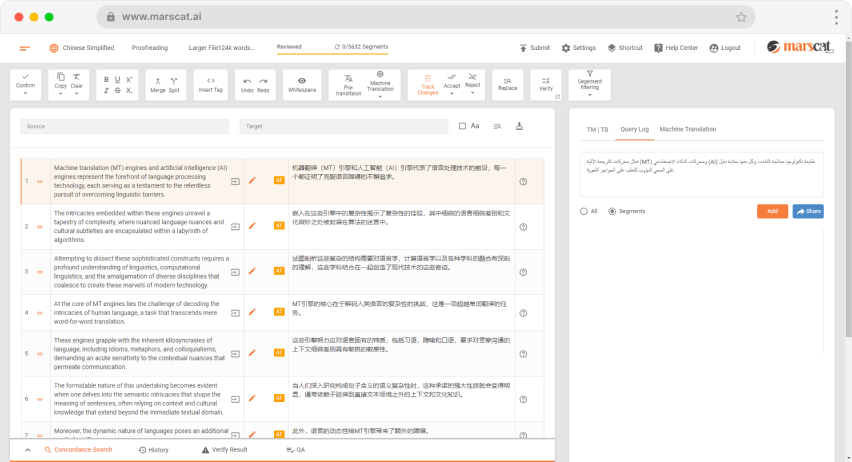Image resolution: width=852 pixels, height=462 pixels.
Task: Click the blue Share button
Action: (x=808, y=211)
